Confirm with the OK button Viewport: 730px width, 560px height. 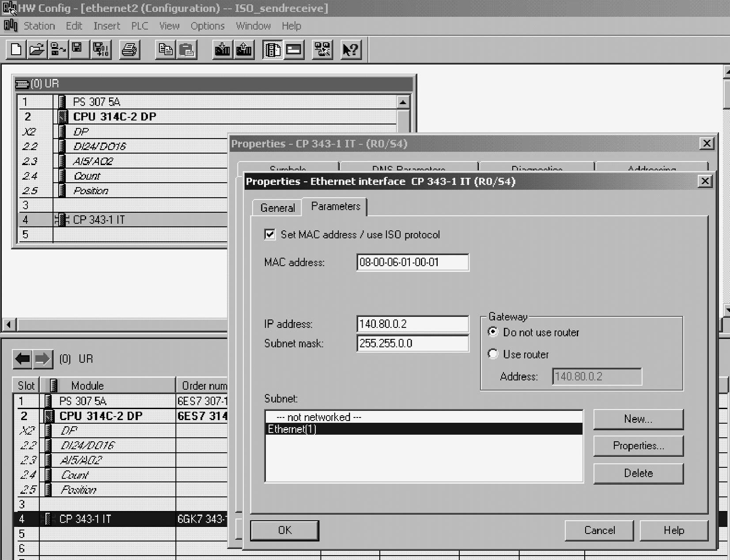click(285, 530)
